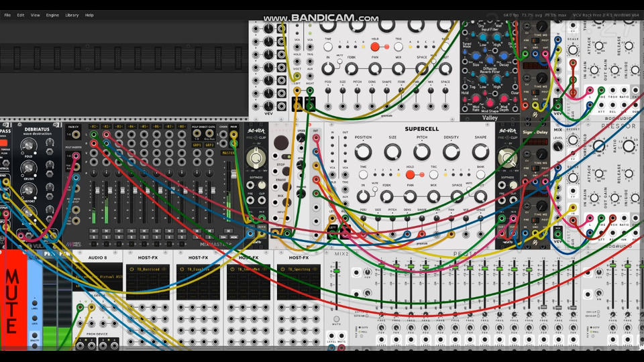644x362 pixels.
Task: Click the MIX module LEVEL knob
Action: point(557,147)
